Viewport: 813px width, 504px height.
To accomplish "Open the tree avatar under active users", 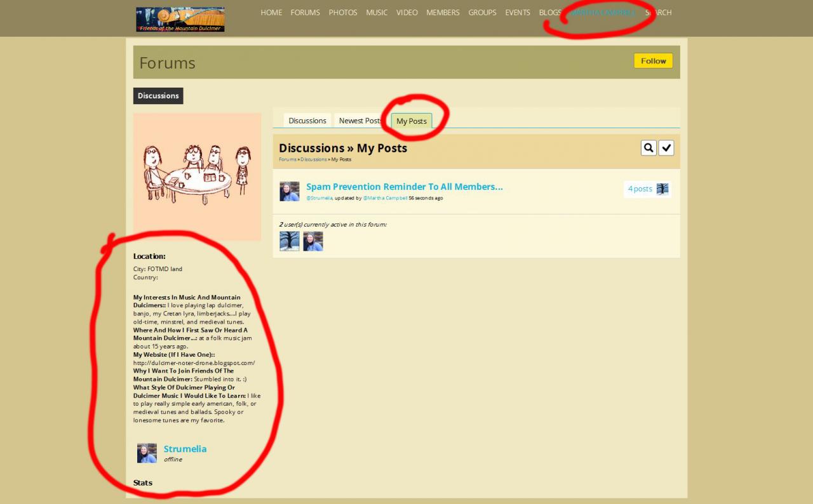I will [290, 241].
